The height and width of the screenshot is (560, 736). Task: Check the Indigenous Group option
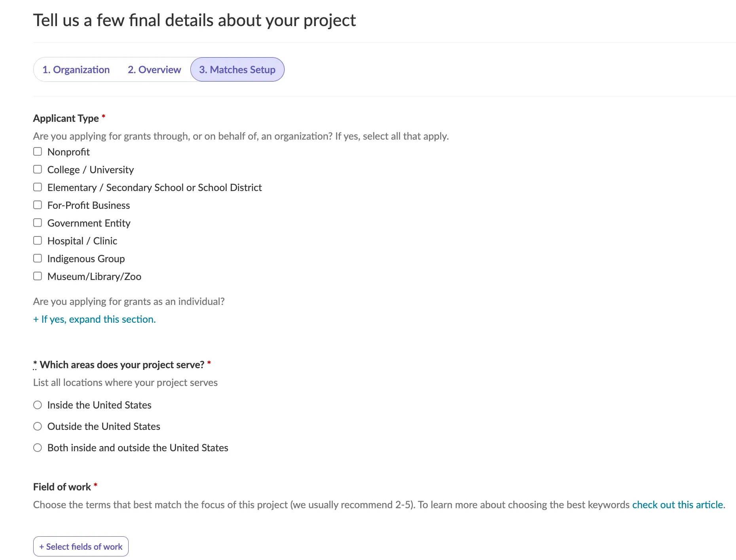point(38,258)
